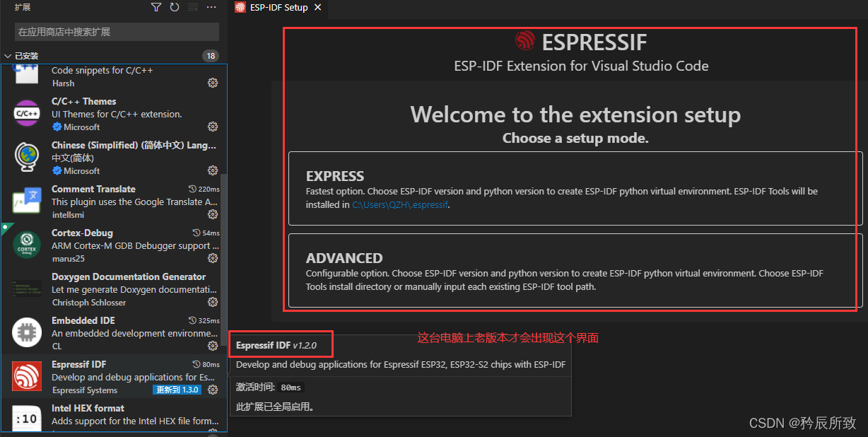Click publisher name marus25
The width and height of the screenshot is (868, 437).
pos(67,259)
